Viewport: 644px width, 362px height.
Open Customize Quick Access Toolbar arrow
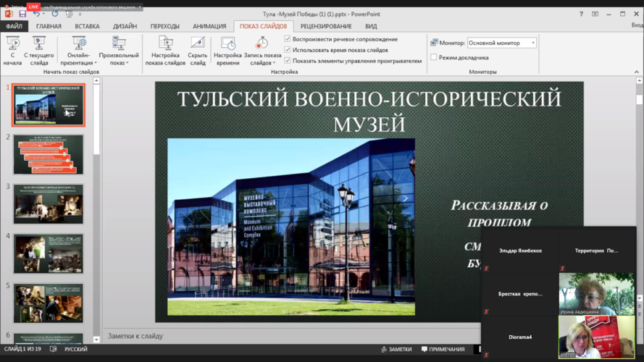point(80,14)
